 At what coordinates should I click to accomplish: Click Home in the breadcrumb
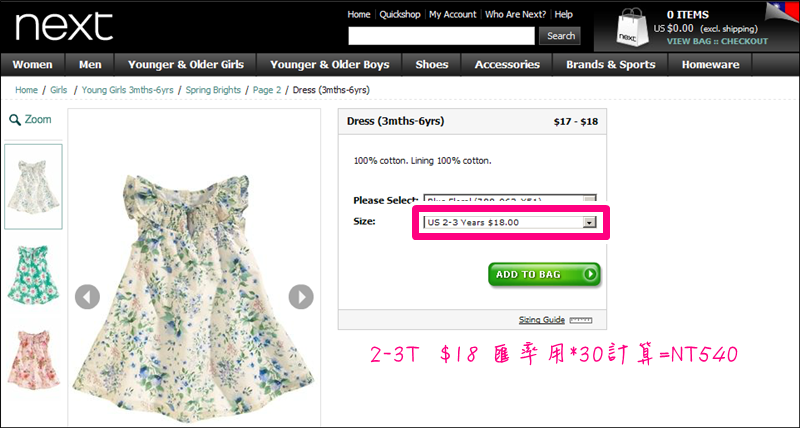coord(26,90)
